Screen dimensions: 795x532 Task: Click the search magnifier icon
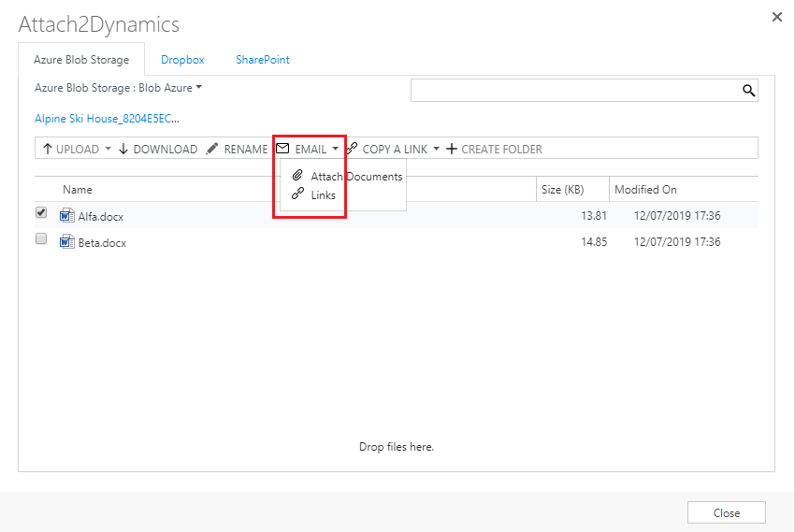tap(748, 91)
